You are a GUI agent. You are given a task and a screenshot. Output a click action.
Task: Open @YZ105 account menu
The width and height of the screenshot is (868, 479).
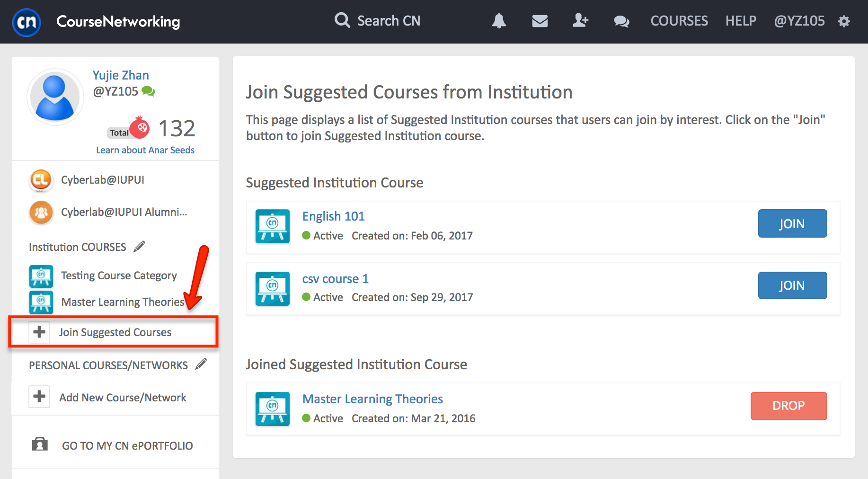[799, 21]
